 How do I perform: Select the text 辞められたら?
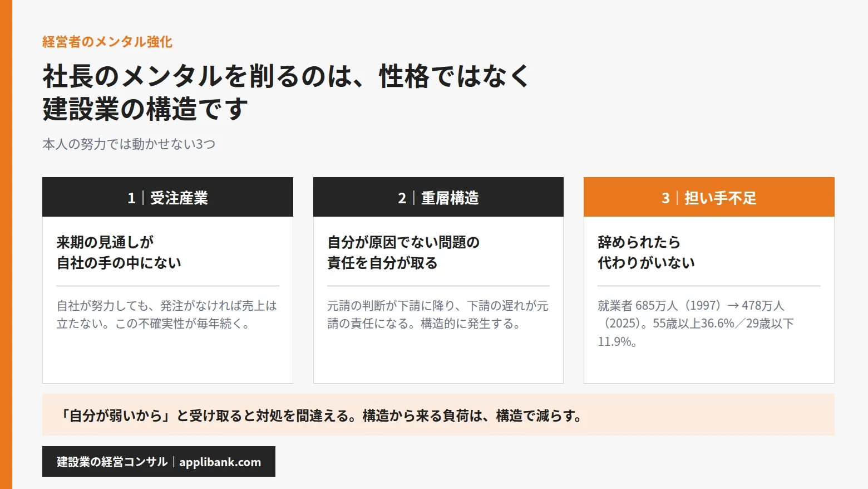(639, 242)
